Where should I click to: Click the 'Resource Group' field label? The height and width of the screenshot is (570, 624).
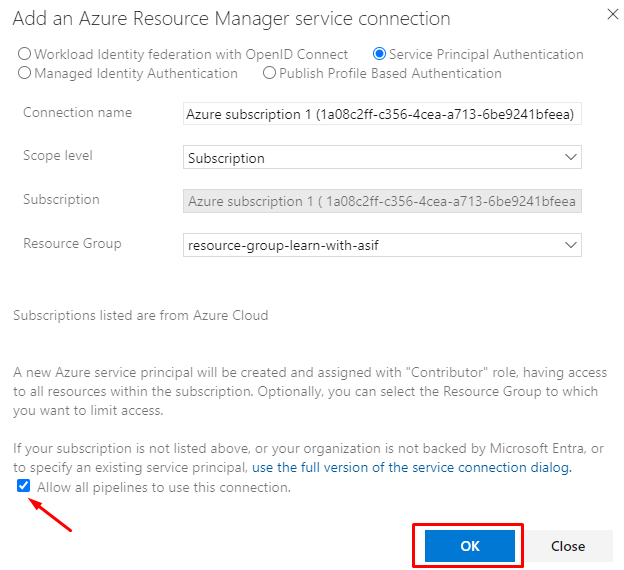(x=72, y=243)
